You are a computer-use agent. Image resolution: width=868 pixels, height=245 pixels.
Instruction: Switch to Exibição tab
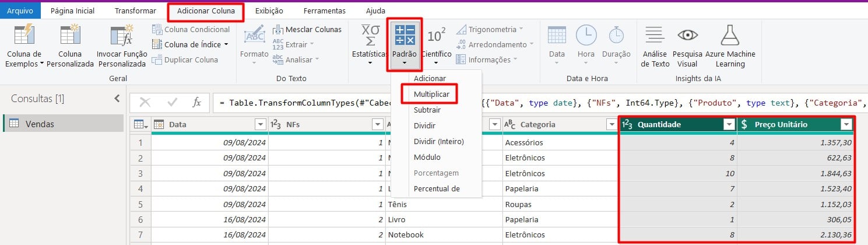coord(269,10)
